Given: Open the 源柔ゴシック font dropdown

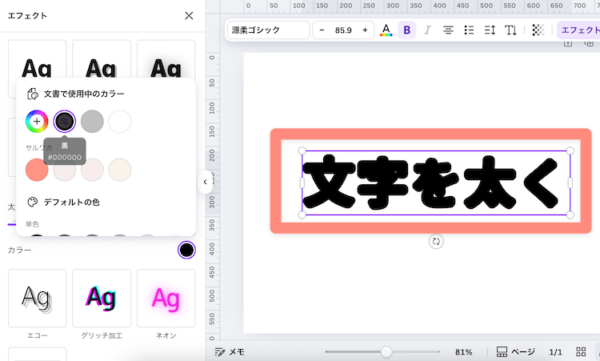Looking at the screenshot, I should pyautogui.click(x=269, y=30).
